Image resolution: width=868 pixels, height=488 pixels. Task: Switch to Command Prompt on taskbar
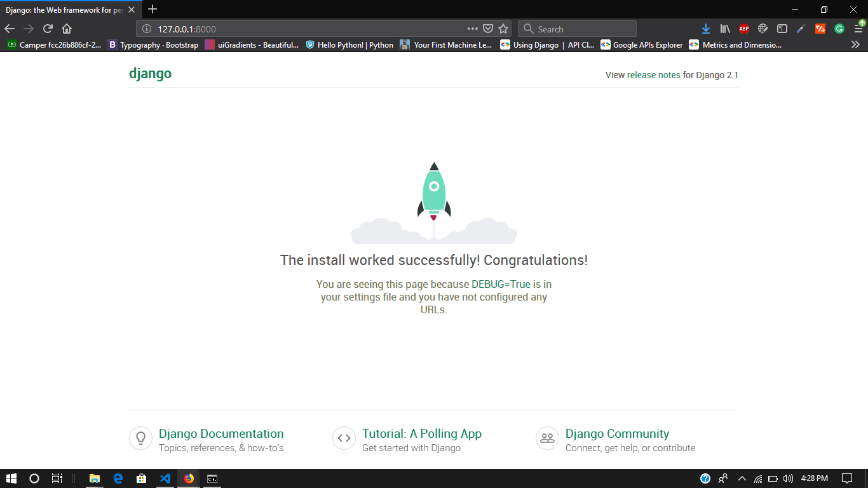click(212, 478)
